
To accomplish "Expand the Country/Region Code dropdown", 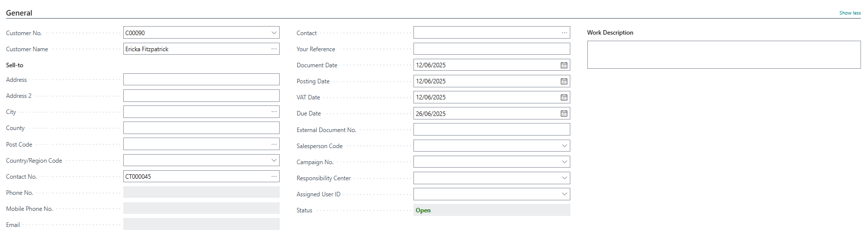I will pos(274,160).
